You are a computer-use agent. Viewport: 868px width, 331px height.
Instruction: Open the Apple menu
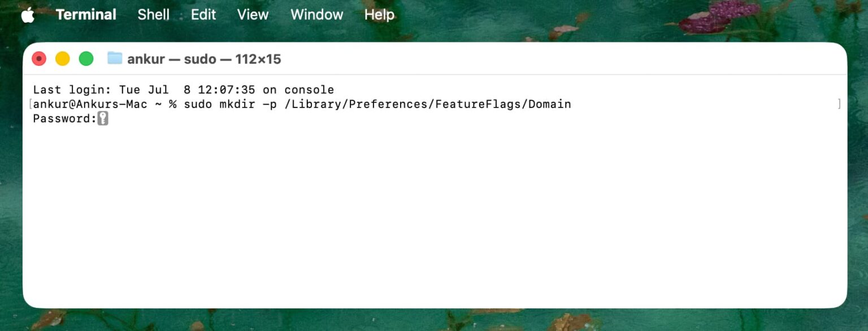[x=28, y=15]
